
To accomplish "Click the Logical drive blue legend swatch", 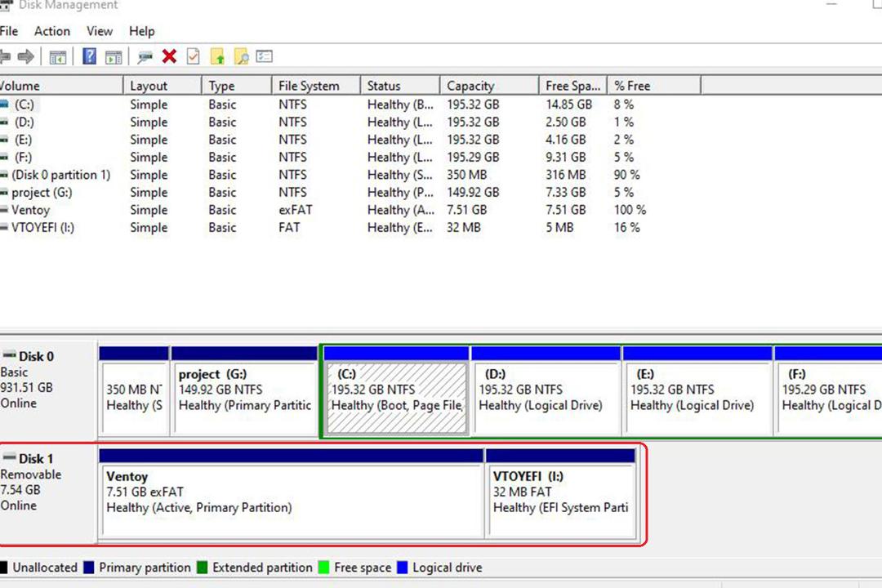I will click(x=402, y=568).
